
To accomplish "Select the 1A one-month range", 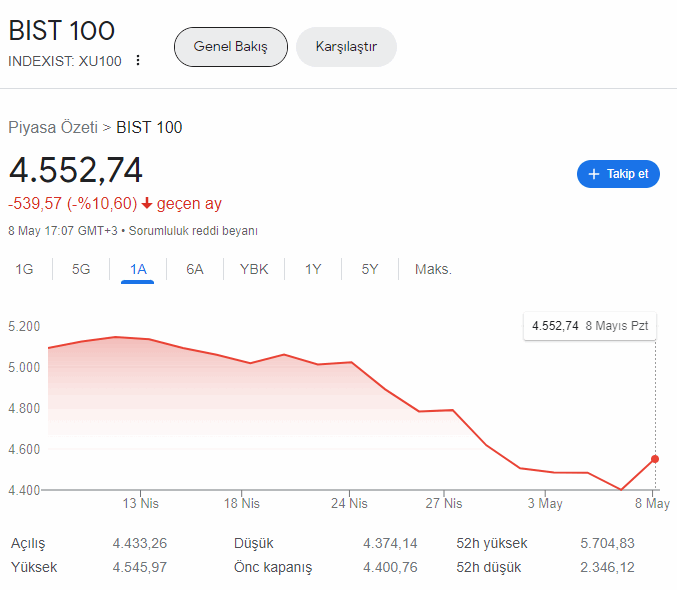I will 137,269.
